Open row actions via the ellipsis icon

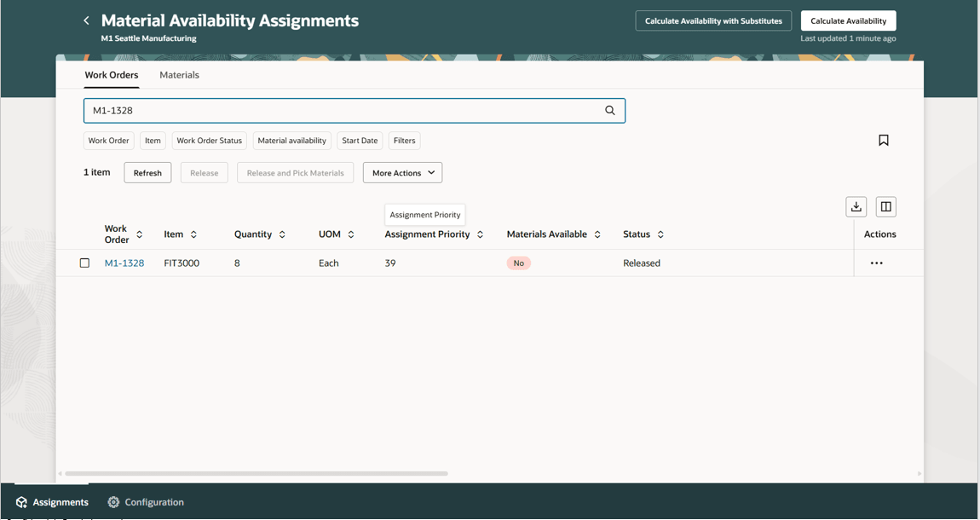(877, 263)
